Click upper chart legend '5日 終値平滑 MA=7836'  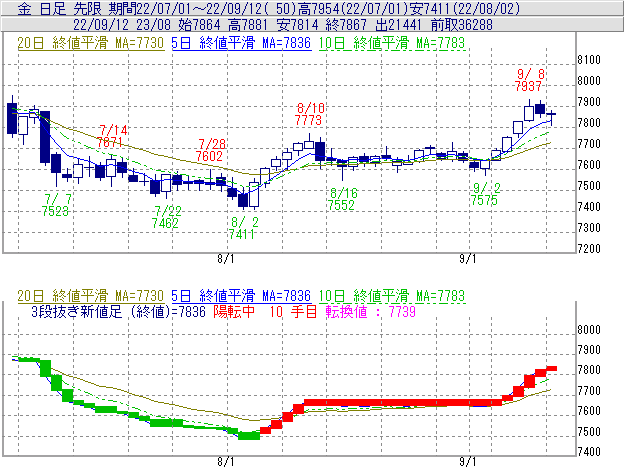pos(241,43)
